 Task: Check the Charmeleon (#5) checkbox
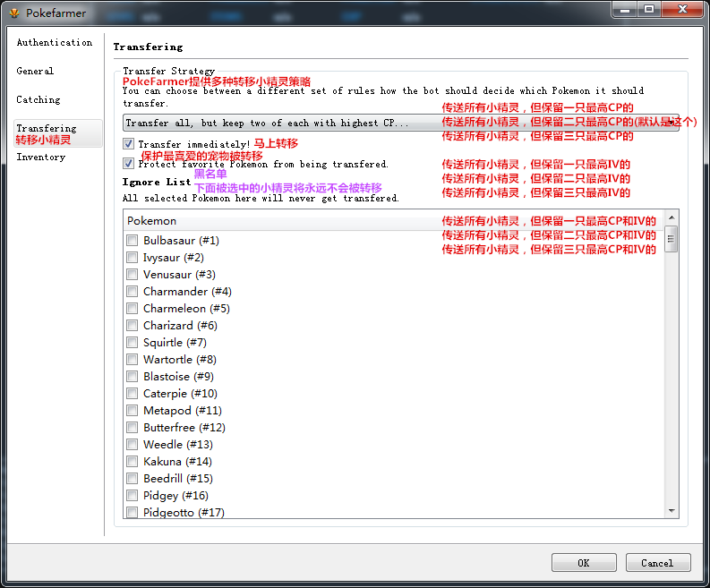pyautogui.click(x=133, y=308)
